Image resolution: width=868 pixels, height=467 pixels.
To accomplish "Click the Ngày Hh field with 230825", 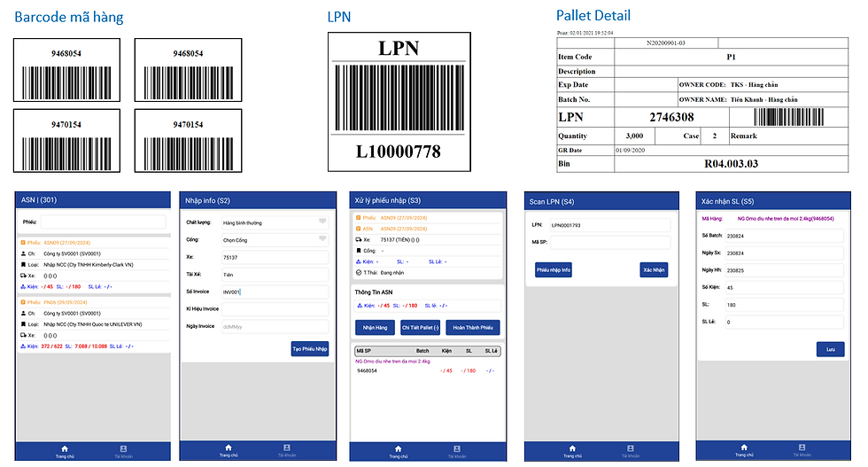I will tap(785, 269).
